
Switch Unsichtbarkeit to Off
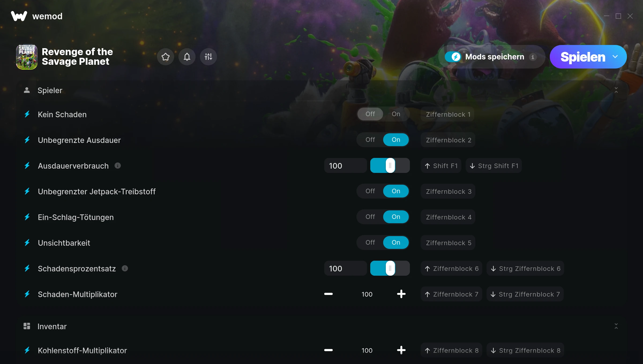coord(370,242)
